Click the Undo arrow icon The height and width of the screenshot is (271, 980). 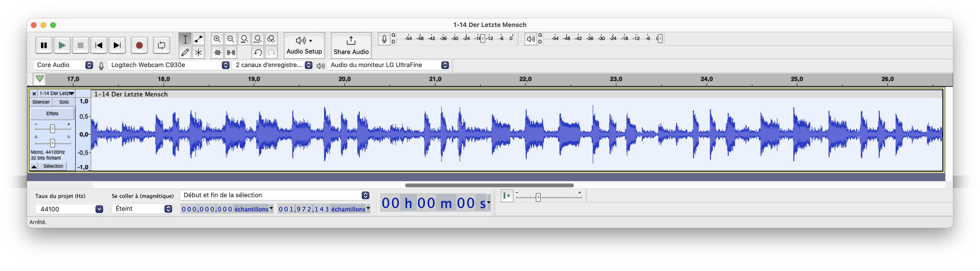click(x=258, y=53)
